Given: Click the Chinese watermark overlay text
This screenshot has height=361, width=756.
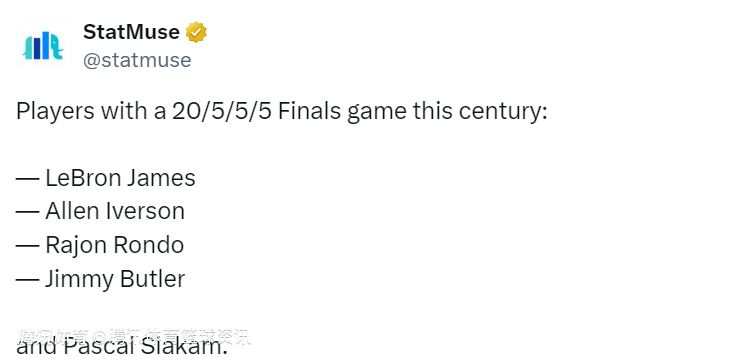Looking at the screenshot, I should [x=134, y=337].
